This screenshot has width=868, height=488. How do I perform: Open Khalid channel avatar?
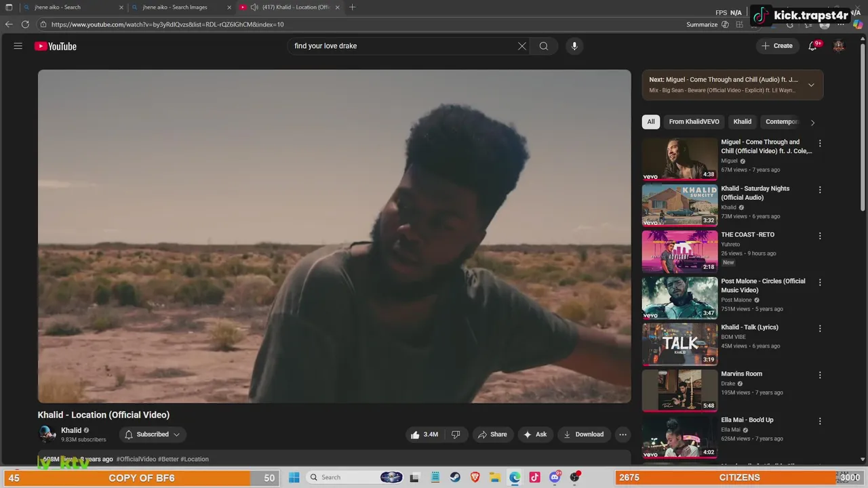[x=47, y=434]
